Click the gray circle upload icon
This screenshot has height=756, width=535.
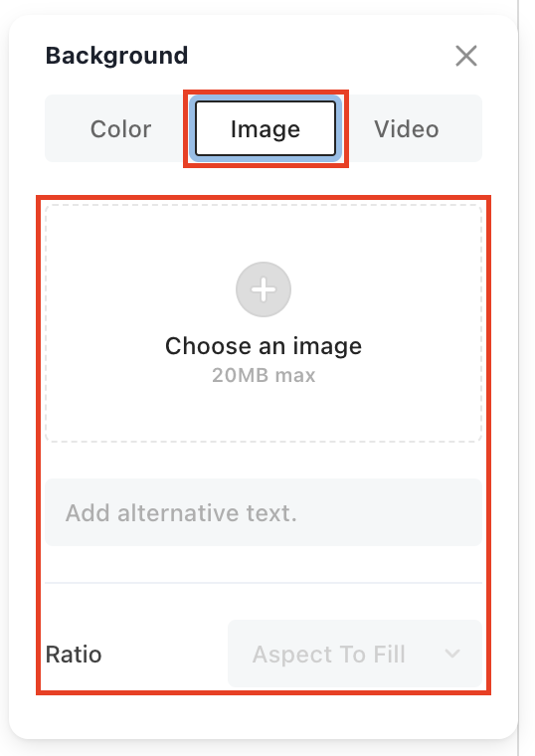pyautogui.click(x=264, y=289)
